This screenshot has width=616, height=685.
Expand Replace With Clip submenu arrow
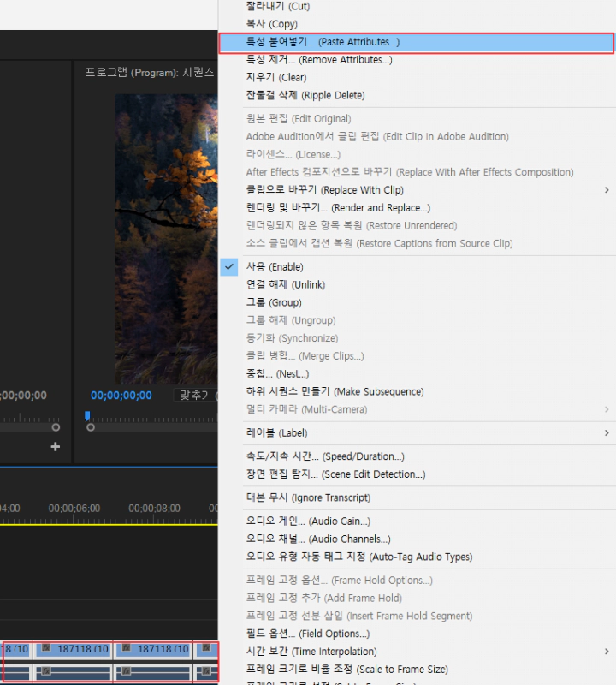pyautogui.click(x=607, y=190)
